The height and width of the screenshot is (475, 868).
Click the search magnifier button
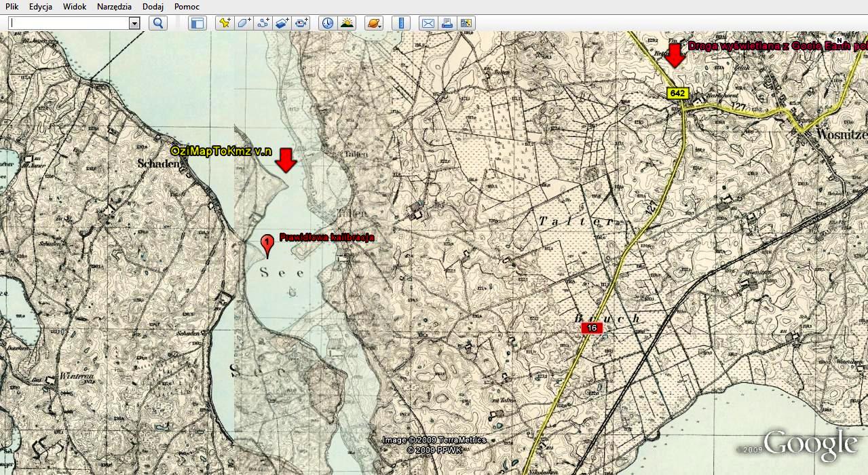coord(157,23)
